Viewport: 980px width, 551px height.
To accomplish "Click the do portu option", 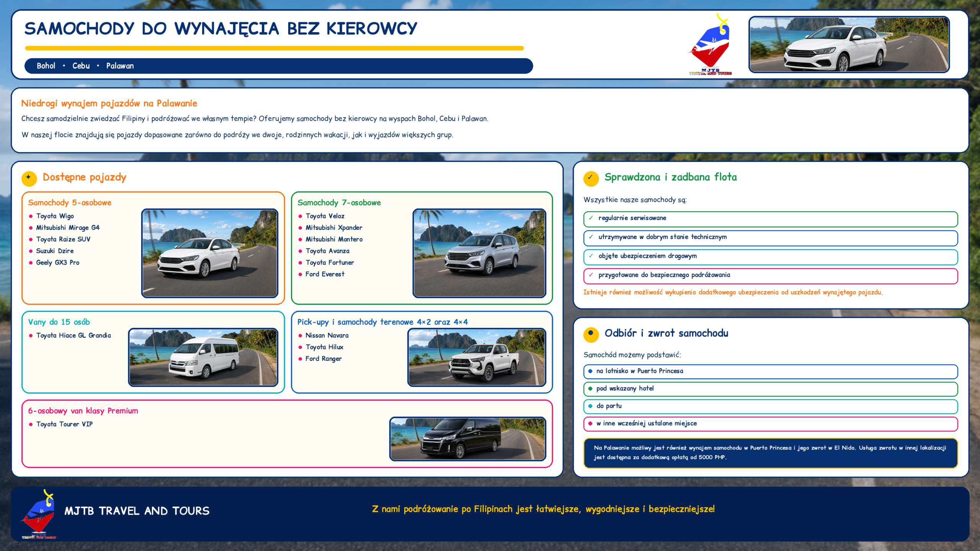I will click(771, 406).
